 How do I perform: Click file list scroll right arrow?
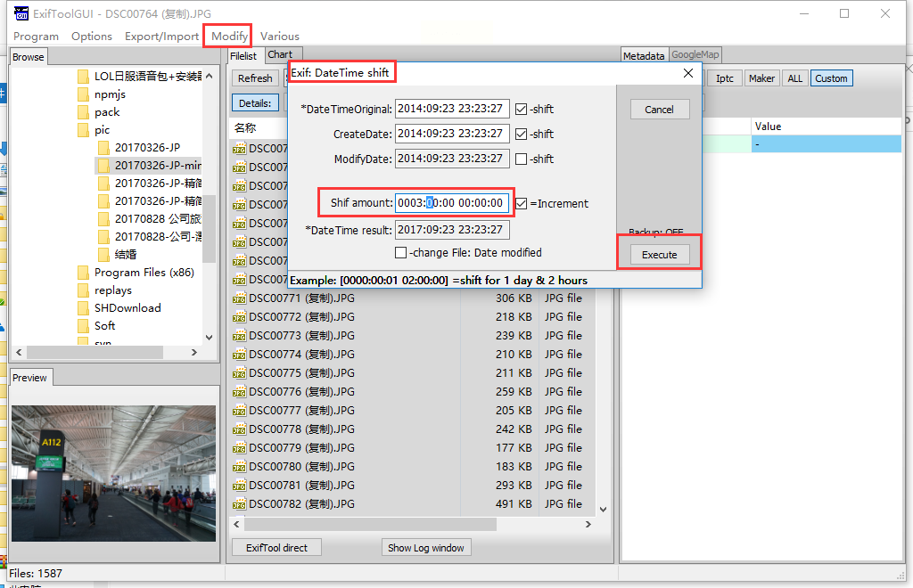[588, 524]
